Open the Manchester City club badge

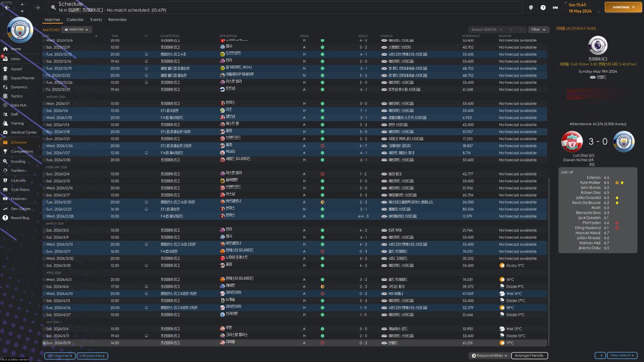tap(20, 29)
